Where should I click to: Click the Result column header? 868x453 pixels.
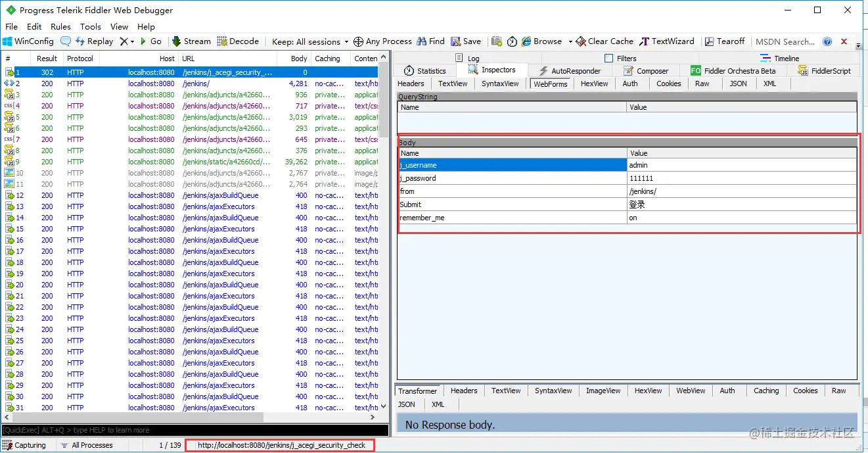pos(47,59)
